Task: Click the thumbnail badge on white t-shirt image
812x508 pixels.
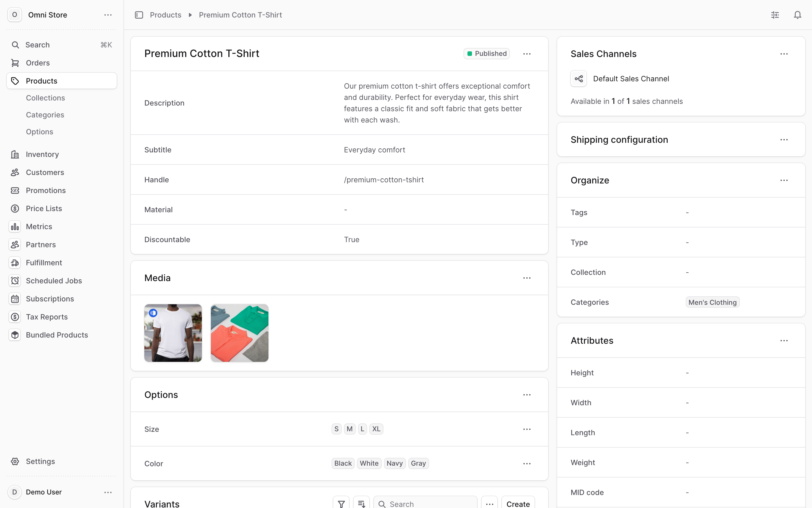Action: [153, 313]
